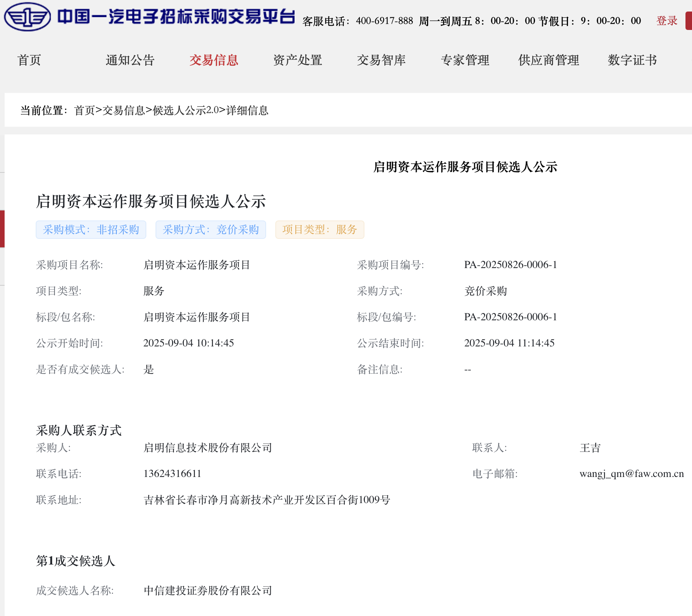
Task: Click the email wangj_qm@faw.com.cn
Action: click(x=632, y=474)
